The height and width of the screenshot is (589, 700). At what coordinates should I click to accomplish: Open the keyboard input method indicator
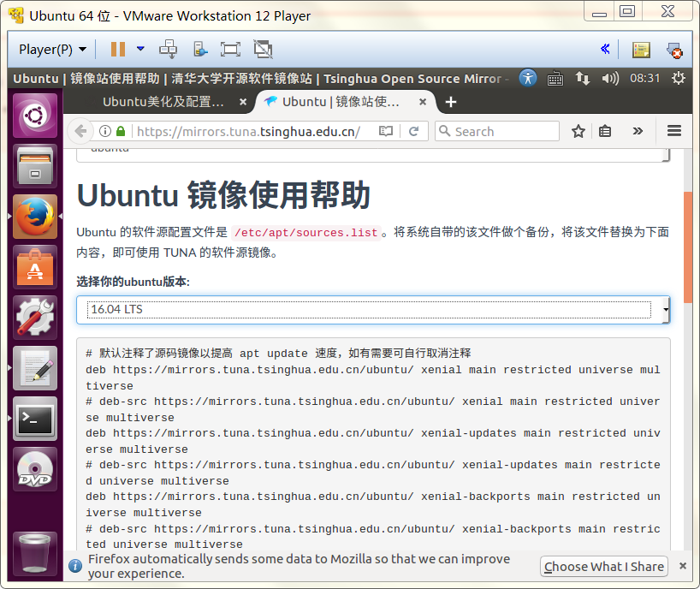pos(555,79)
